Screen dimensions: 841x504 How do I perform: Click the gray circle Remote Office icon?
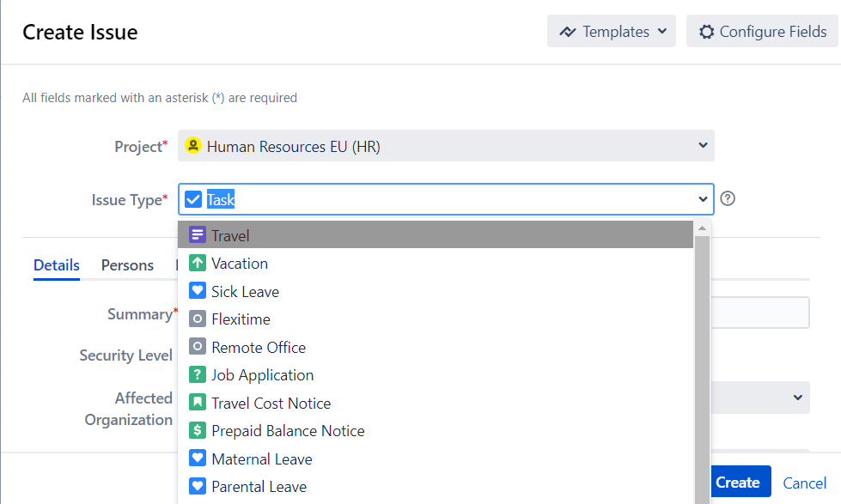coord(198,346)
